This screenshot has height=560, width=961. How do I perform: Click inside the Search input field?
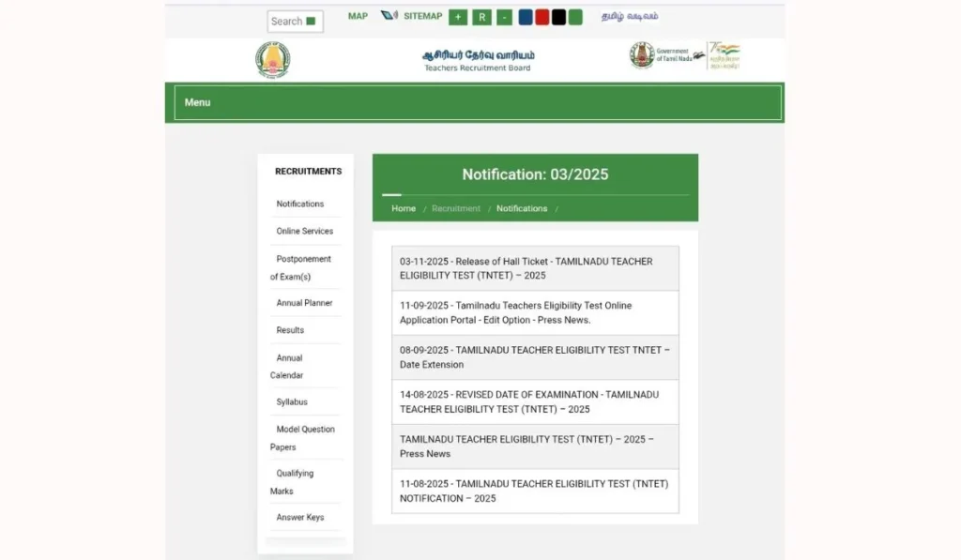288,20
